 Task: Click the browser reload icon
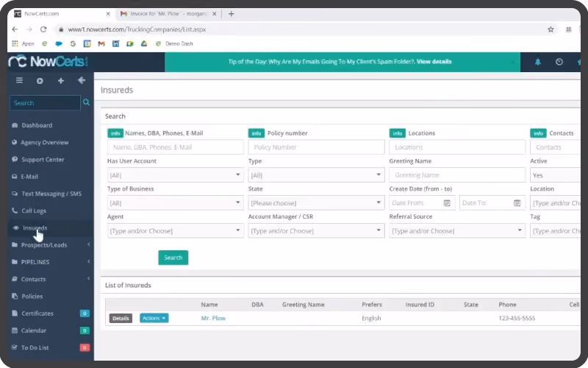pyautogui.click(x=43, y=29)
